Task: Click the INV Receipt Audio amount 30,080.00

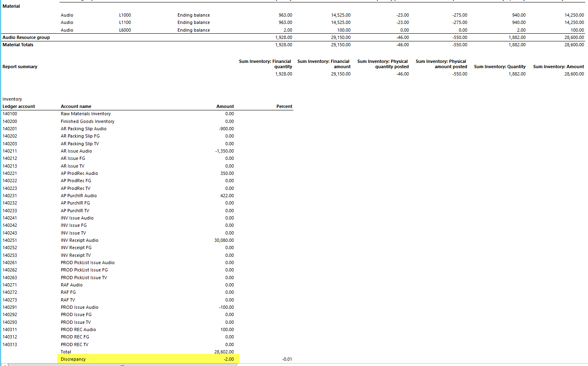Action: 224,240
